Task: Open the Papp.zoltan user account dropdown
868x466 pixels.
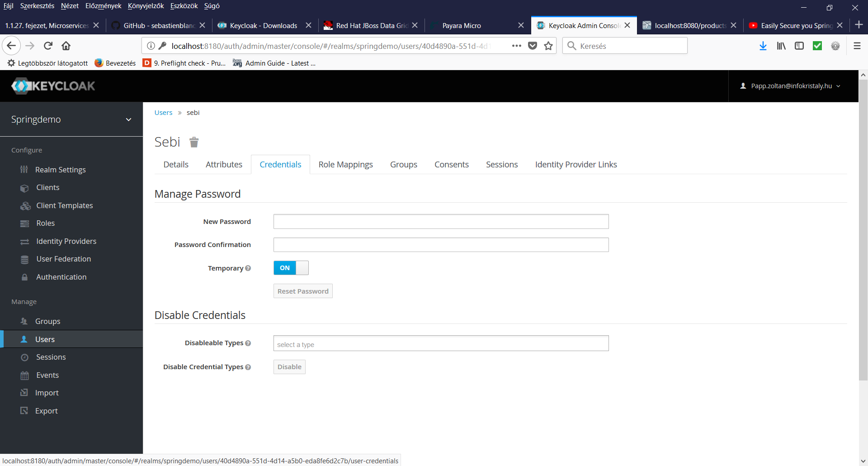Action: coord(790,86)
